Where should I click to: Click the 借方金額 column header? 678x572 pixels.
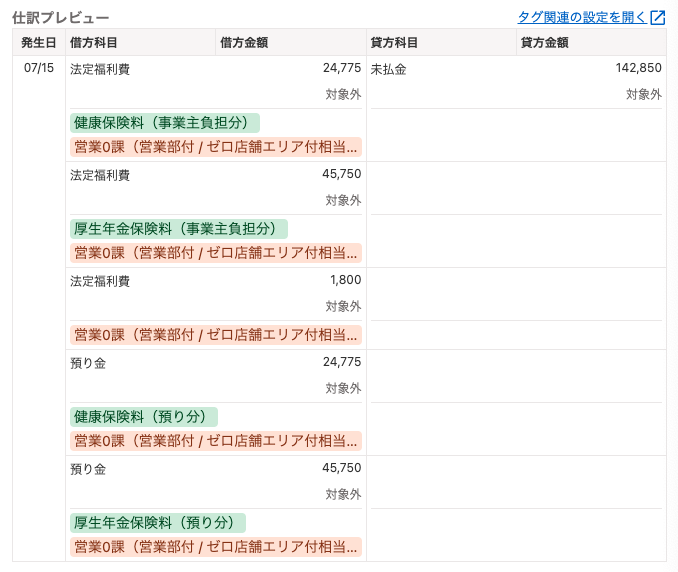point(244,42)
